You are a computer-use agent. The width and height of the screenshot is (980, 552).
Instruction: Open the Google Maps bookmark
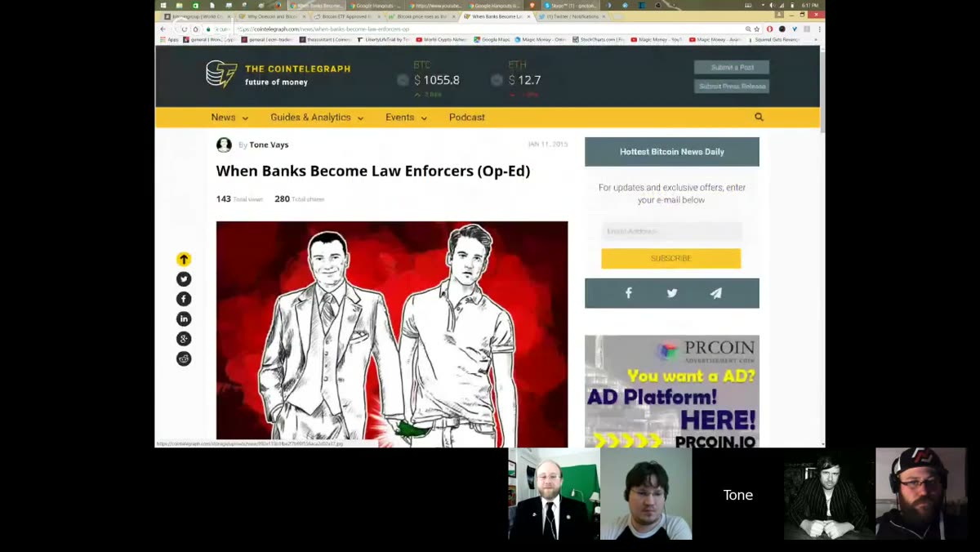coord(492,39)
